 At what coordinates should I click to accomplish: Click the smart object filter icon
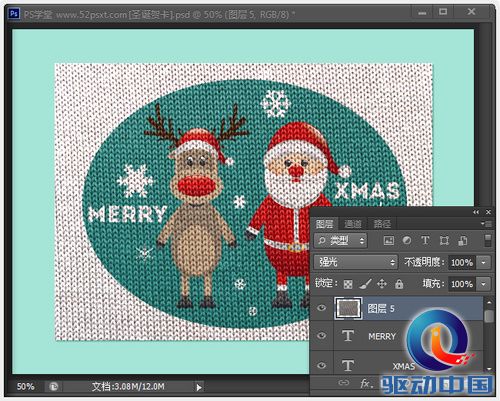(x=463, y=240)
